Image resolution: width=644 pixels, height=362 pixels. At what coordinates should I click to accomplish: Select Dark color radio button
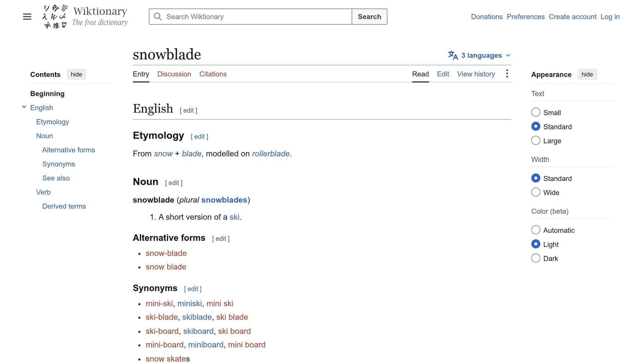coord(536,258)
